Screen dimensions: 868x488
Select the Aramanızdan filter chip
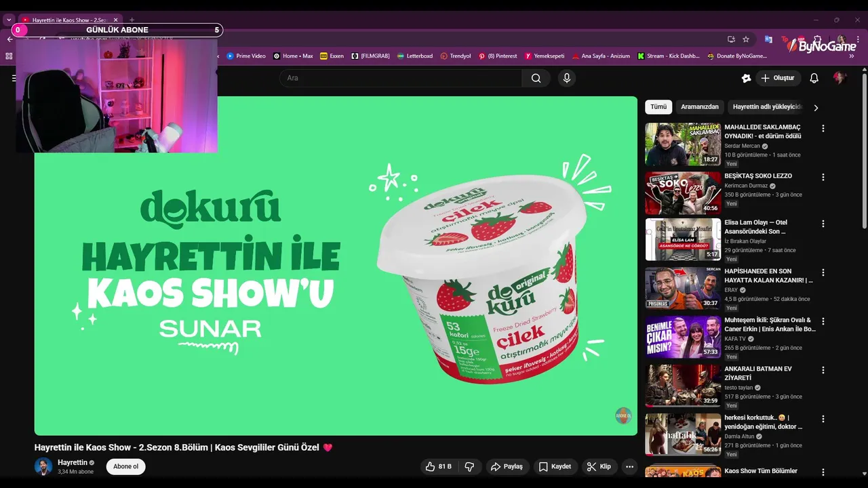700,107
